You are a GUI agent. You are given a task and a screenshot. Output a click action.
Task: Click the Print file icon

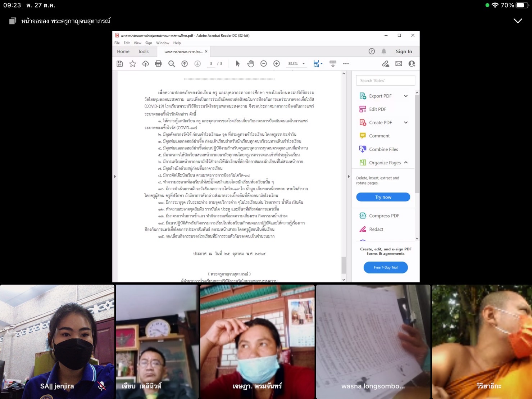coord(158,64)
